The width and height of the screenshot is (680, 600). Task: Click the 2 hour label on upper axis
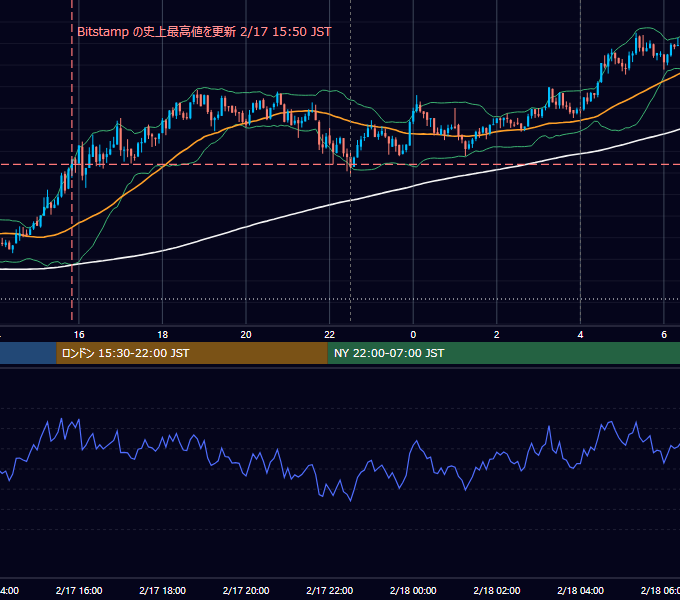point(497,335)
